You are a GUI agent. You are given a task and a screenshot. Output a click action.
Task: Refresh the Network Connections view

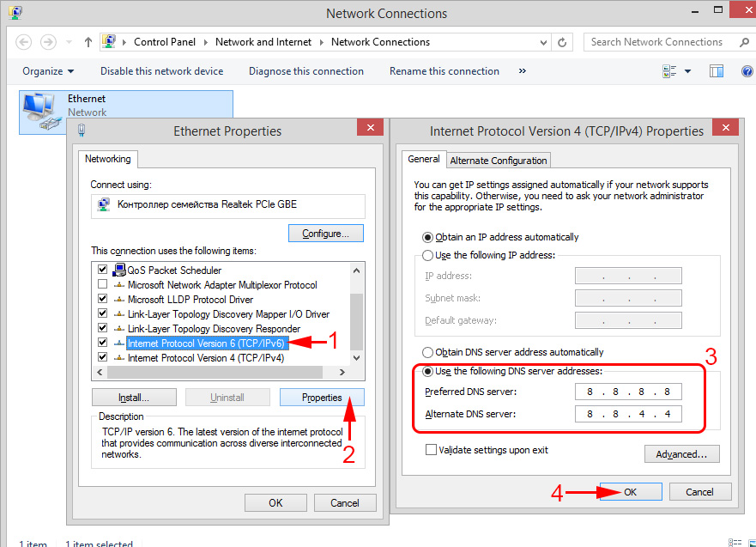click(x=563, y=42)
